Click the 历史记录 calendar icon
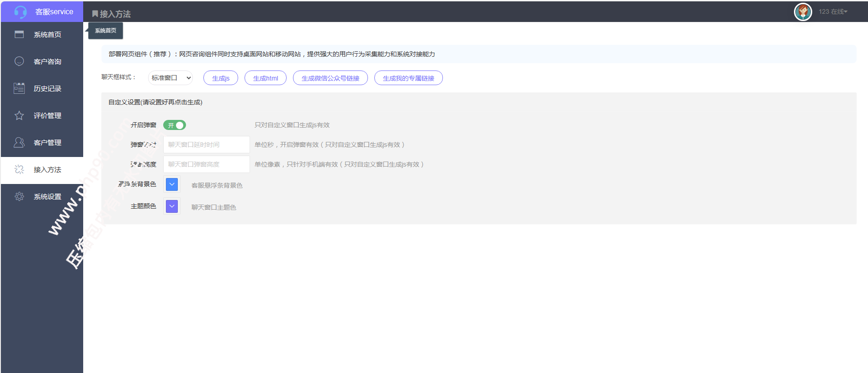868x373 pixels. click(19, 88)
